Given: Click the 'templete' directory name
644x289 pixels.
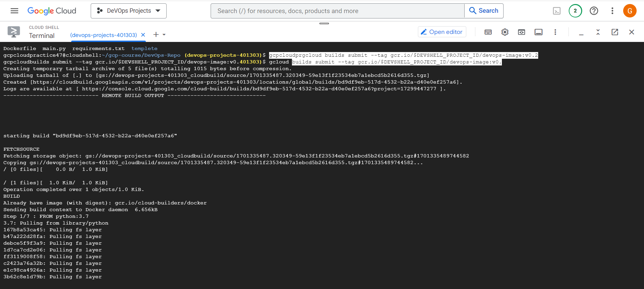Looking at the screenshot, I should point(144,48).
